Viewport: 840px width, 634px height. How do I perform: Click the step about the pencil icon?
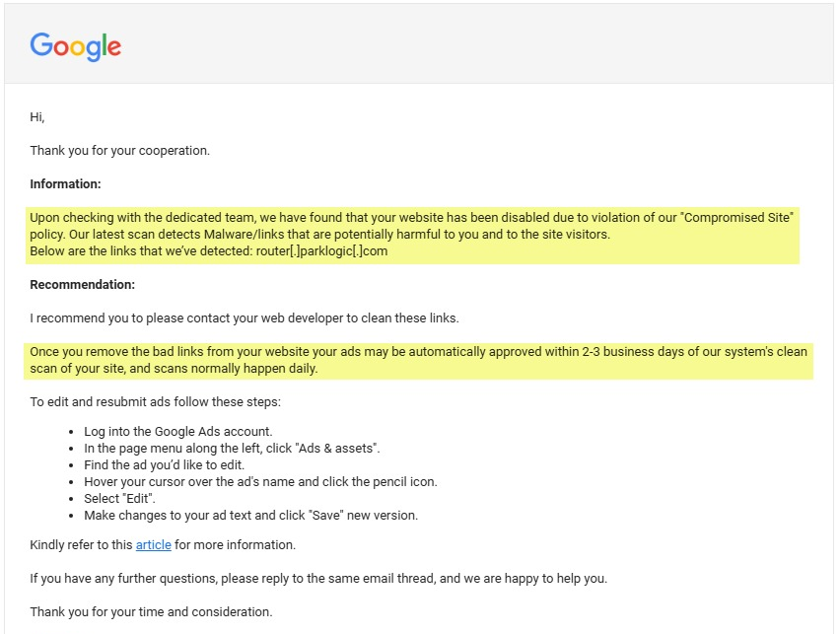(x=260, y=482)
